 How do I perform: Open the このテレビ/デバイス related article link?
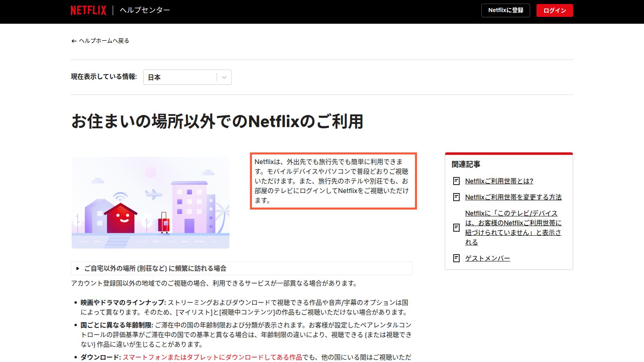pos(513,228)
